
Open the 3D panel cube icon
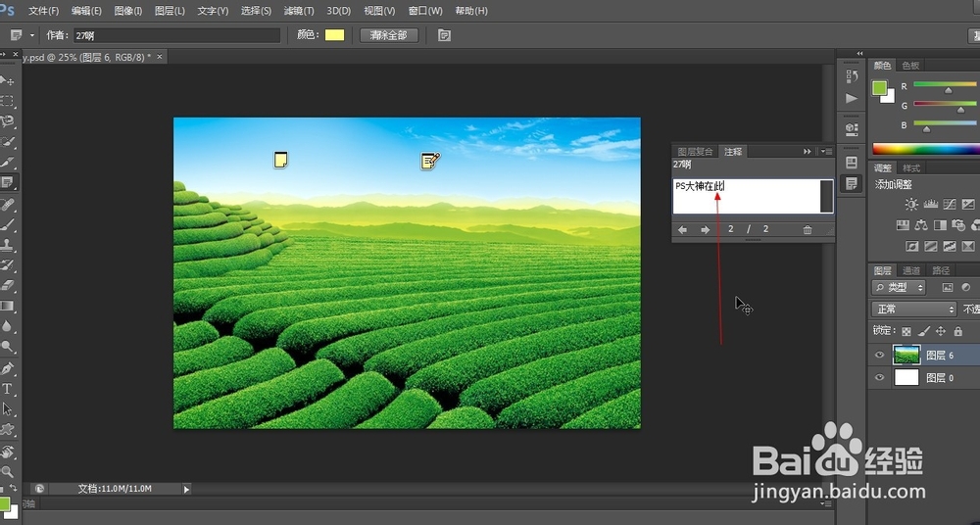click(852, 128)
